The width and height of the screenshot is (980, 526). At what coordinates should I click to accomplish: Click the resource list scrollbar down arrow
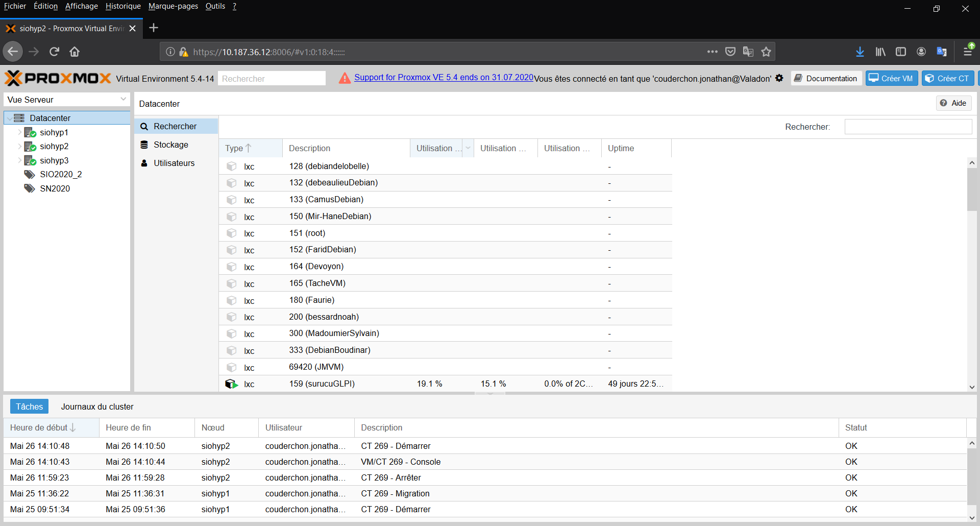[972, 387]
